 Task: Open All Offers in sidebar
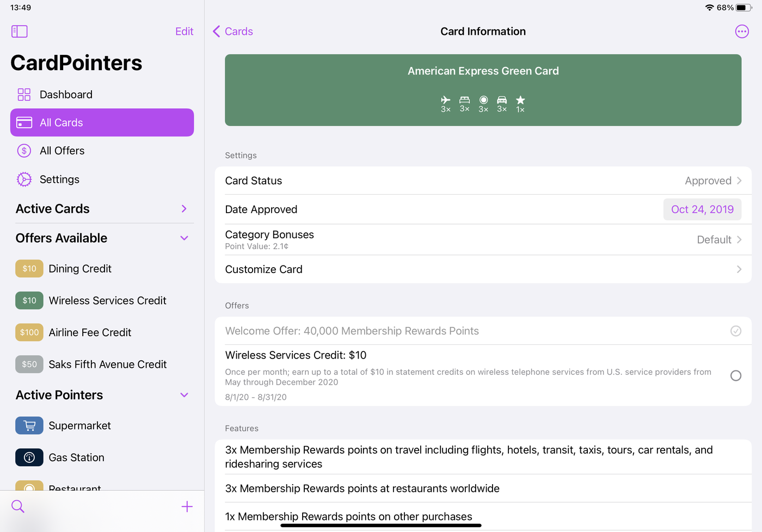pyautogui.click(x=102, y=151)
